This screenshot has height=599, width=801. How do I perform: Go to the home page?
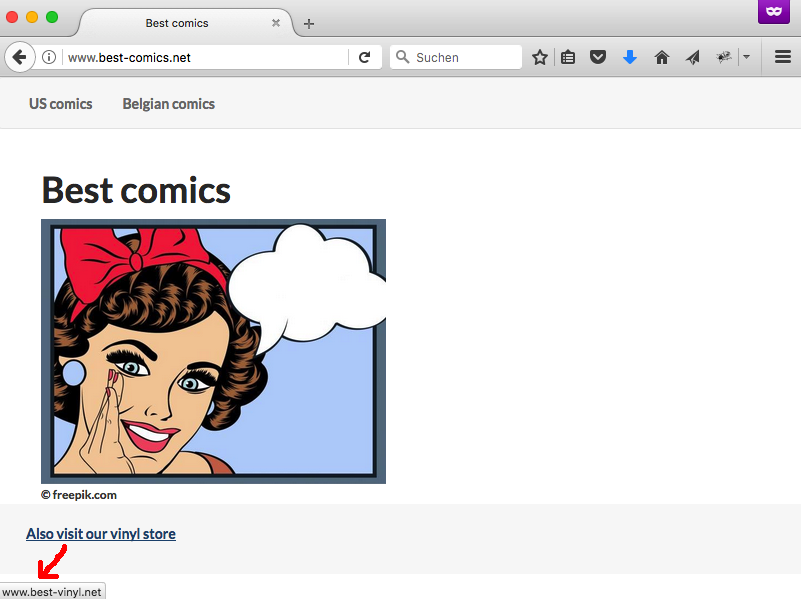tap(662, 57)
